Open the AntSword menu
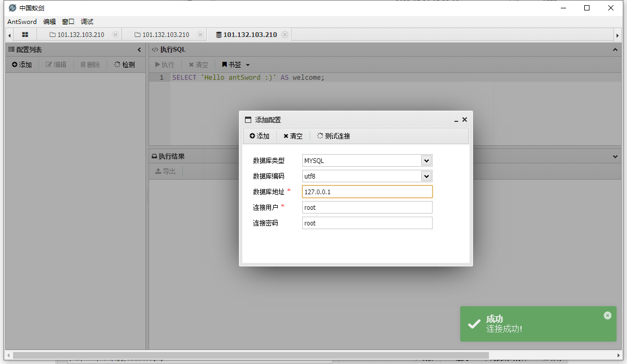The image size is (627, 364). click(22, 22)
